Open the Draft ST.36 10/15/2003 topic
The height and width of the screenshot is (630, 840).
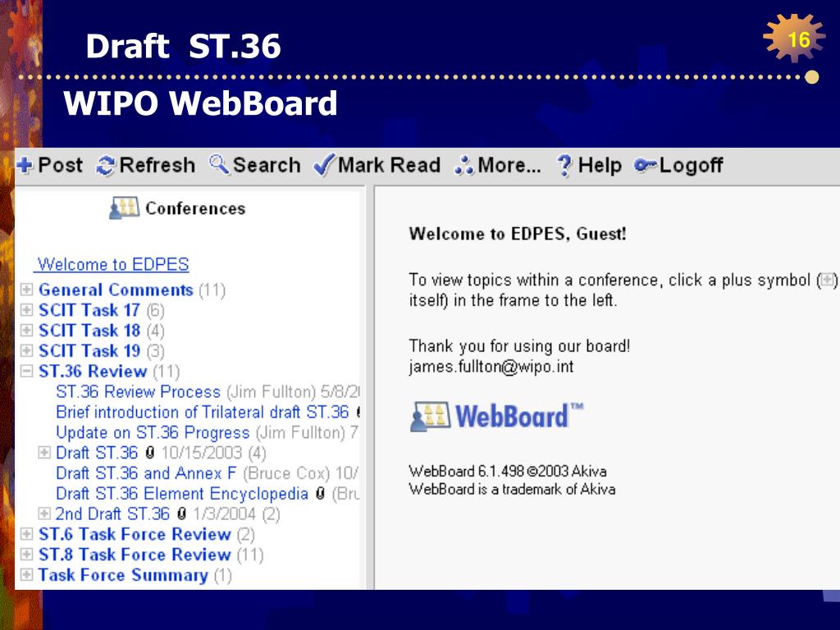pos(97,453)
